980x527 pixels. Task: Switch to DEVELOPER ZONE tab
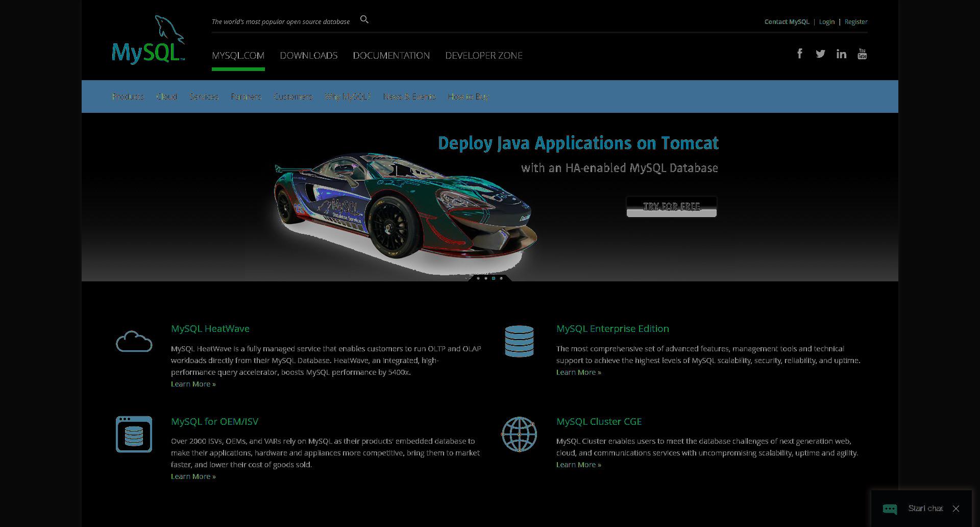tap(484, 55)
